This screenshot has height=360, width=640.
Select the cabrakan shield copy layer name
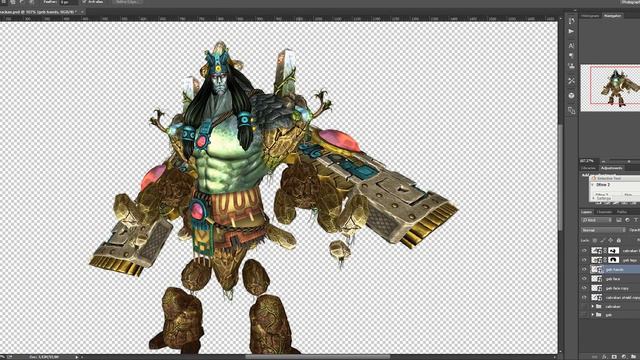(x=622, y=298)
